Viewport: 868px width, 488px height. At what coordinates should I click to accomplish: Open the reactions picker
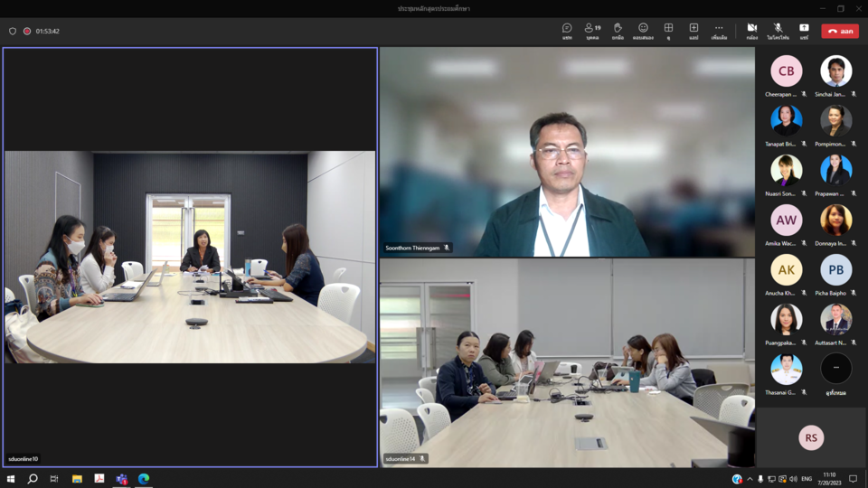tap(643, 31)
